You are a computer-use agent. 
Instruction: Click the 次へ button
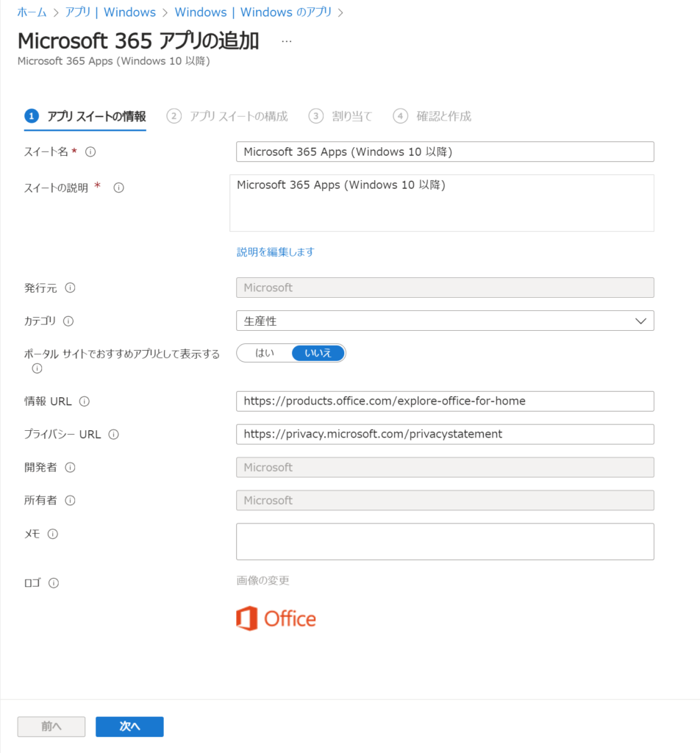pos(129,727)
